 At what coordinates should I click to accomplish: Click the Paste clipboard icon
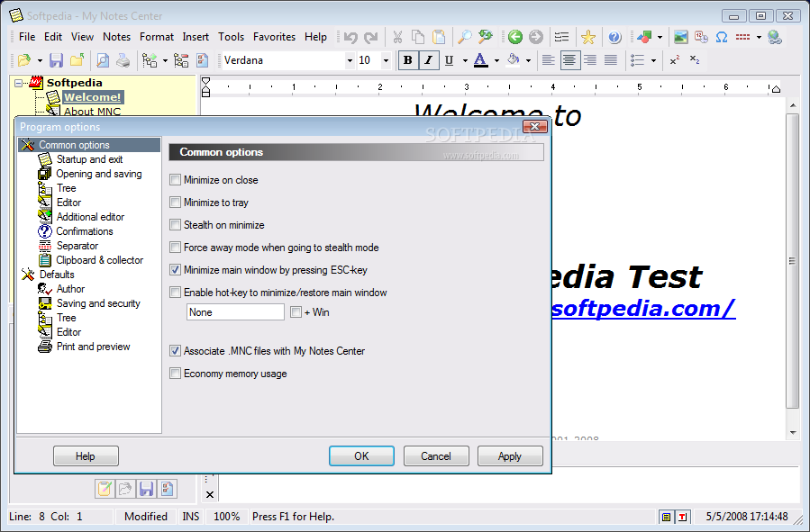439,37
